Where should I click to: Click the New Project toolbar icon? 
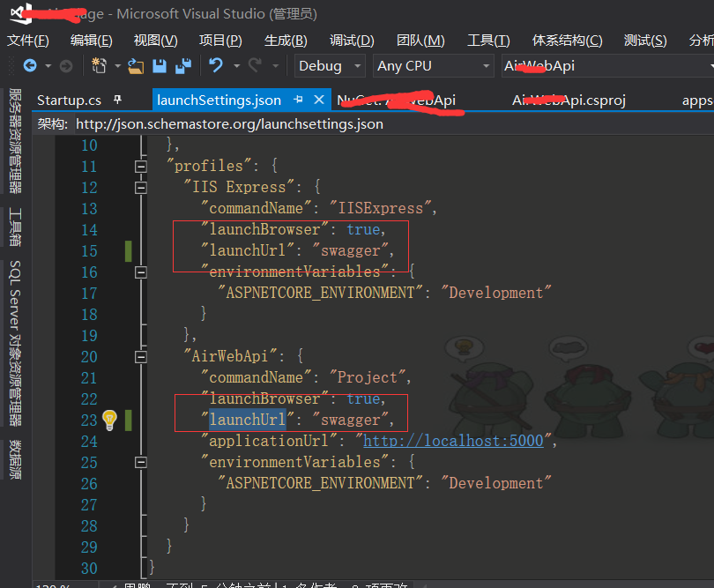[100, 66]
